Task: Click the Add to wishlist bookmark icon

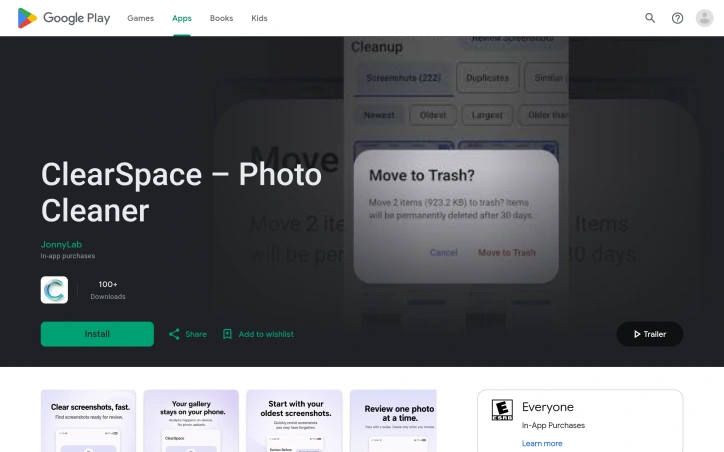Action: click(x=227, y=334)
